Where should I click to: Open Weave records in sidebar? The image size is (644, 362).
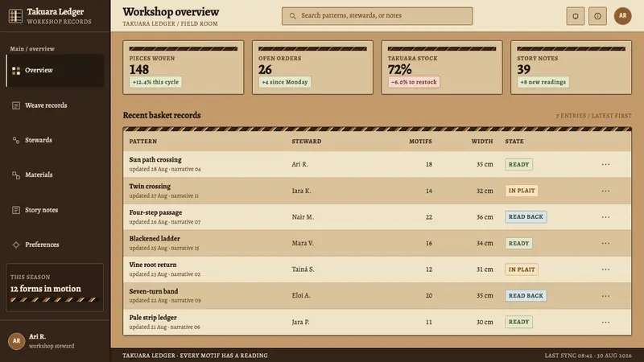(55, 105)
